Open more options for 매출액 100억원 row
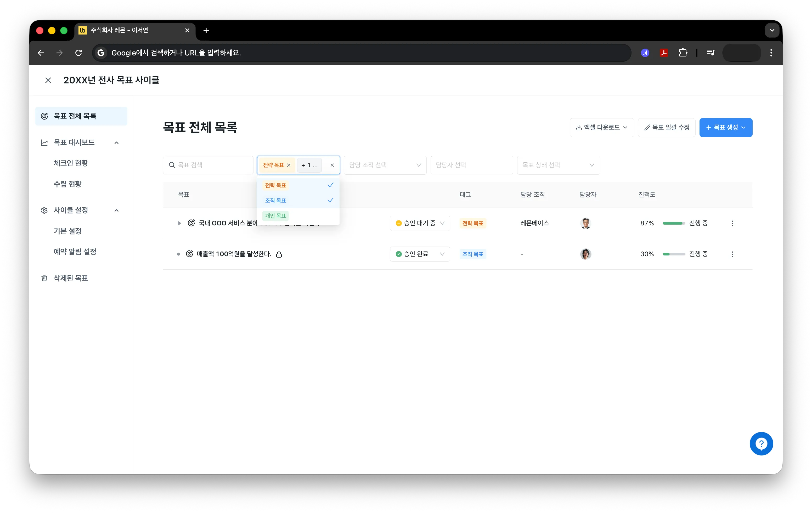The width and height of the screenshot is (812, 513). (x=732, y=254)
